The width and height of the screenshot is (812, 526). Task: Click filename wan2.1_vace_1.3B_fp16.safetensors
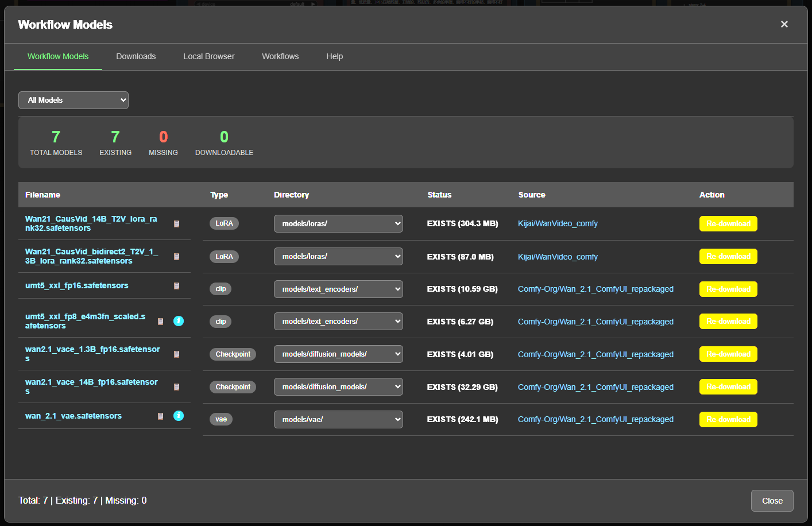click(x=92, y=354)
